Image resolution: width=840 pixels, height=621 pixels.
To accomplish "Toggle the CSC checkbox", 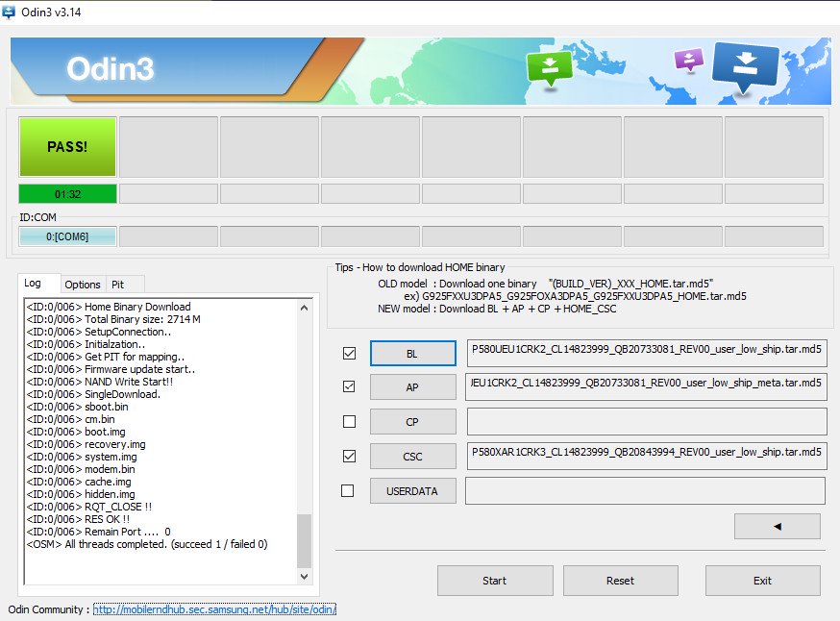I will coord(349,456).
